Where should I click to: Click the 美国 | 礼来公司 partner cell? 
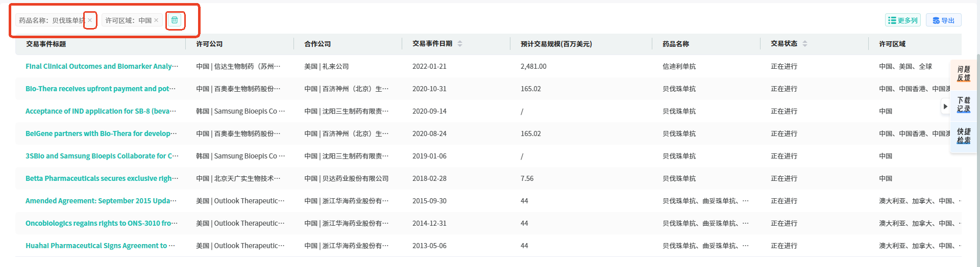tap(327, 66)
